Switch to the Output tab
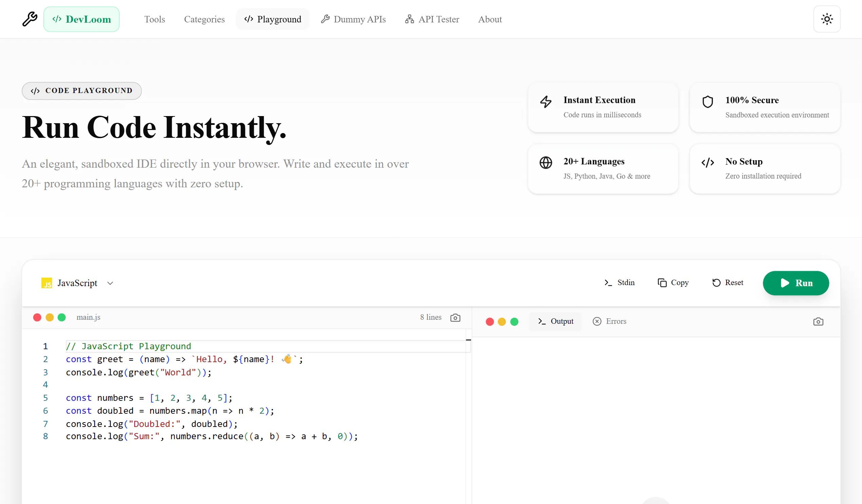 click(556, 321)
